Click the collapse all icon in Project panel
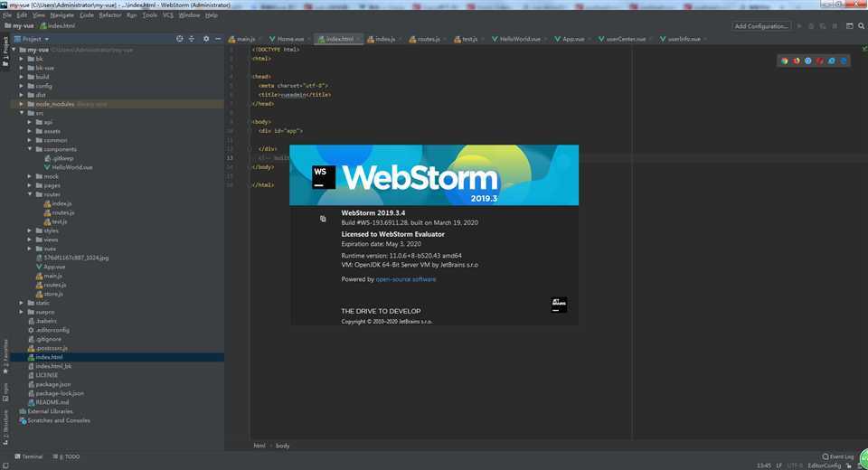This screenshot has height=470, width=868. [192, 39]
